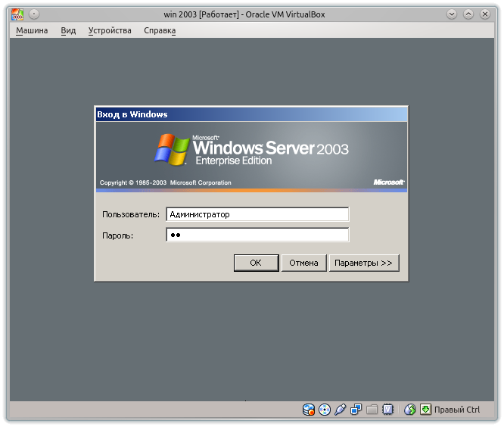Screen dimensions: 504x427
Task: Expand login options with Параметры >>
Action: (364, 263)
